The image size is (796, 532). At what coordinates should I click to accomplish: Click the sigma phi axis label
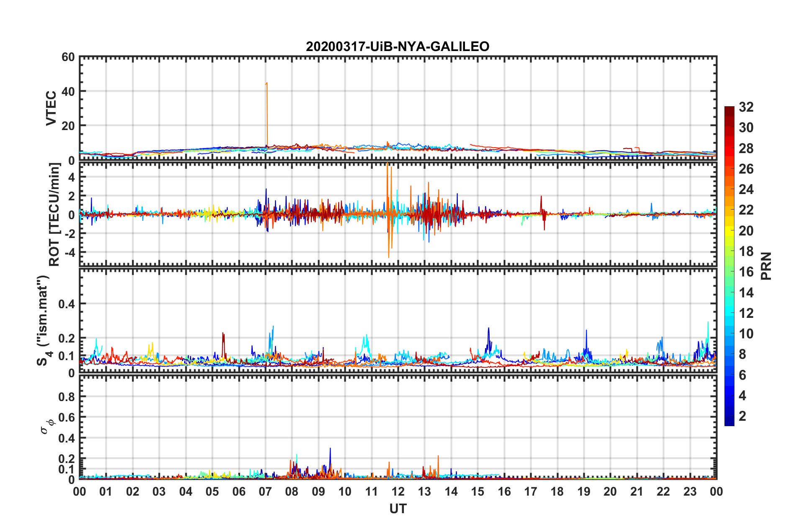[x=47, y=427]
